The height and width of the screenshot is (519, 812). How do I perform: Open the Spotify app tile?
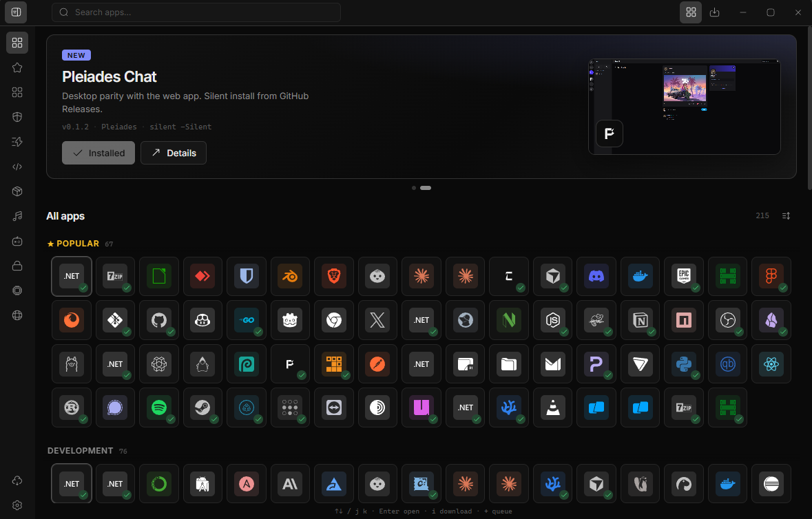click(159, 407)
